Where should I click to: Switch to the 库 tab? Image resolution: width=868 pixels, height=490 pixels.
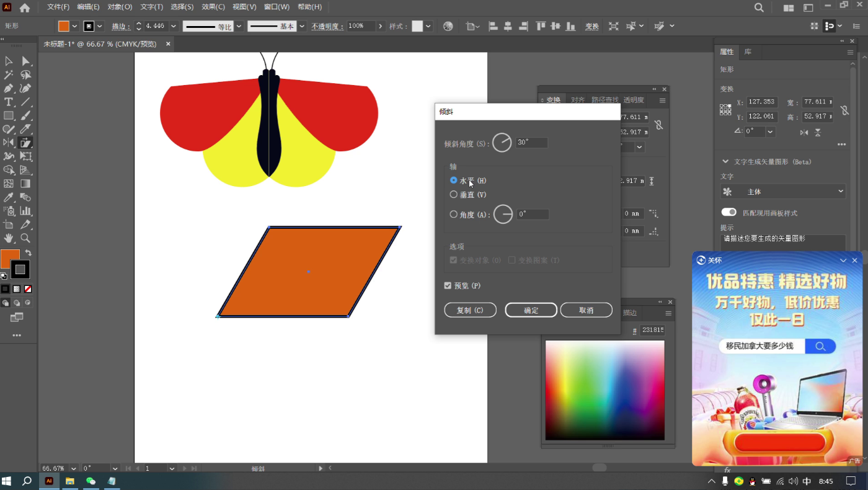pos(748,51)
